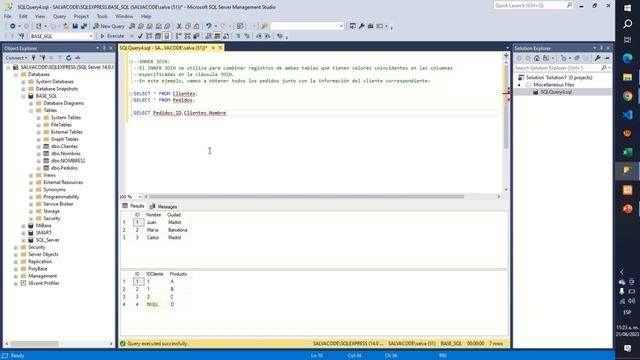Click the Save file floppy icon
640x360 pixels.
point(75,26)
